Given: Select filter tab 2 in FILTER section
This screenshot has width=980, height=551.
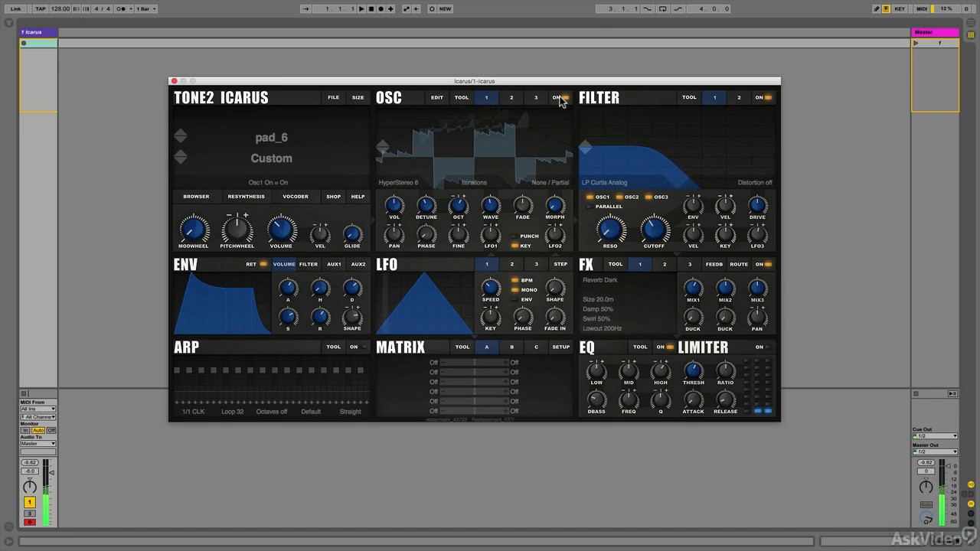Looking at the screenshot, I should 739,97.
